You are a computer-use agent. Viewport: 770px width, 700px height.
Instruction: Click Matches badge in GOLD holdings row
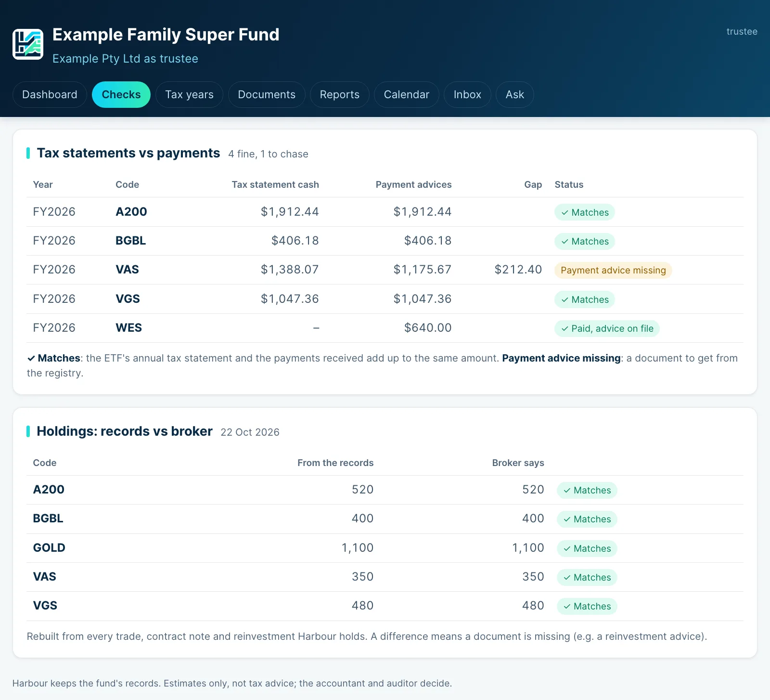587,549
